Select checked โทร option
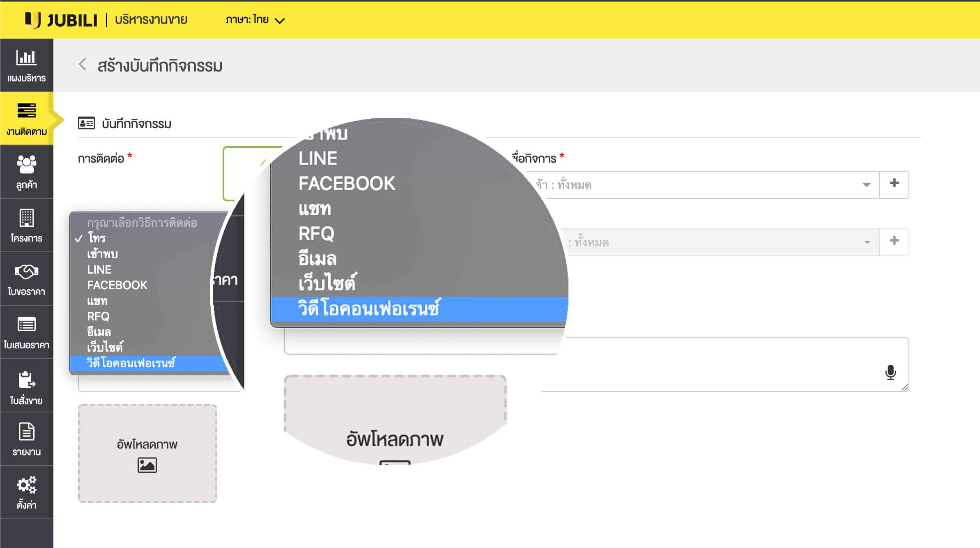Viewport: 980px width, 548px height. coord(96,238)
